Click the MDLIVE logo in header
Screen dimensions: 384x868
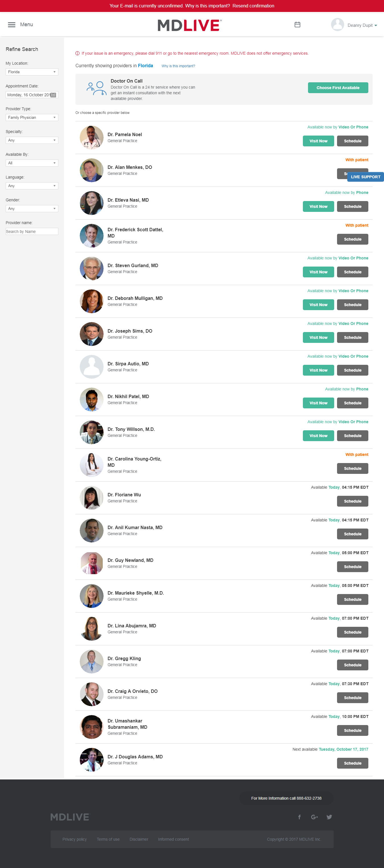(190, 25)
